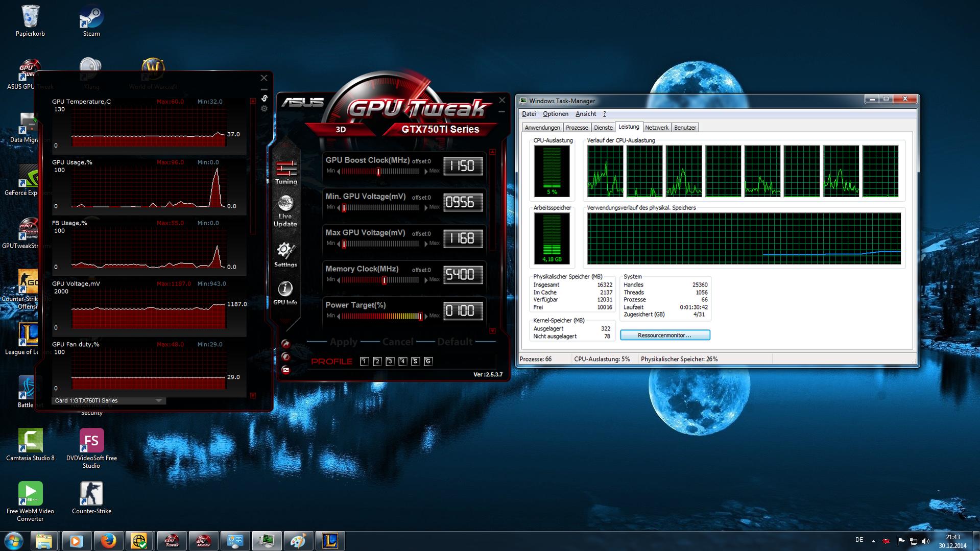
Task: Open the Tuning section in GPU Tweak
Action: [x=286, y=172]
